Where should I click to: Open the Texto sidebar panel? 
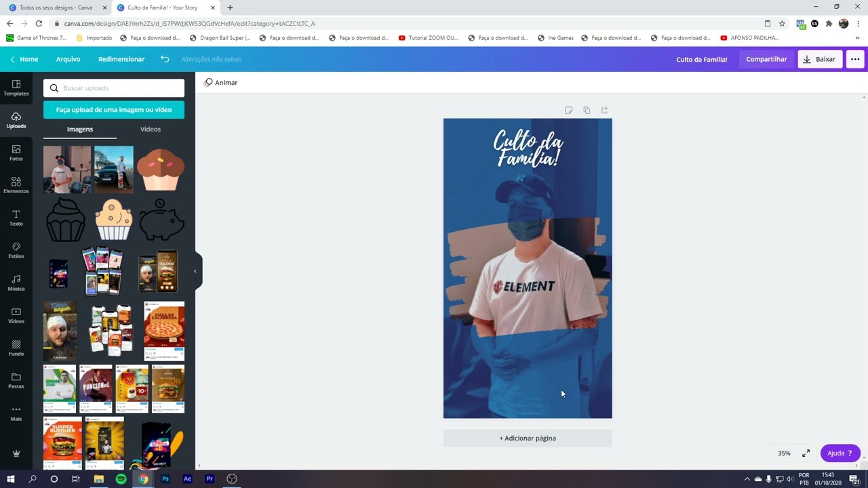pos(16,218)
